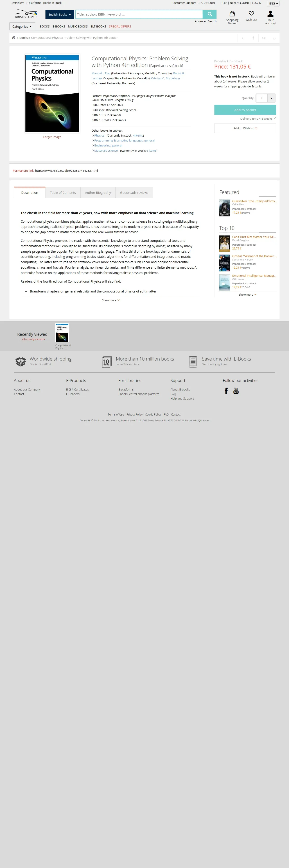The height and width of the screenshot is (868, 289).
Task: Click the home icon in the breadcrumb
Action: pos(14,38)
